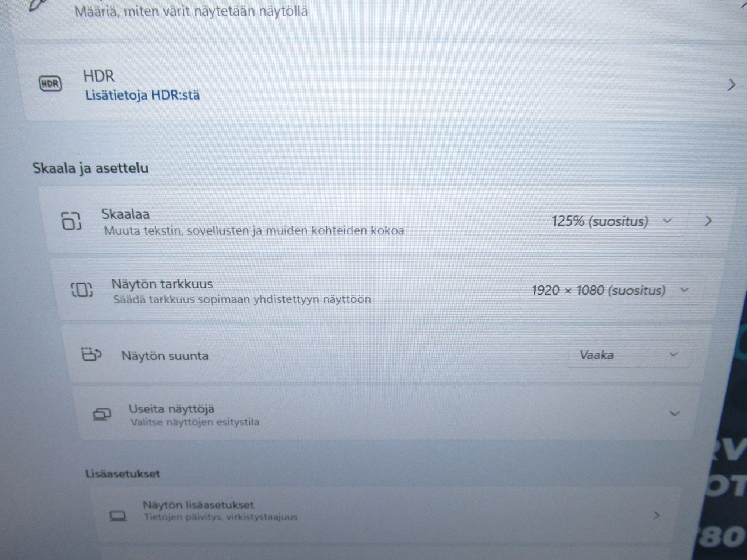Open HDR settings via right chevron
747x560 pixels.
(x=731, y=85)
